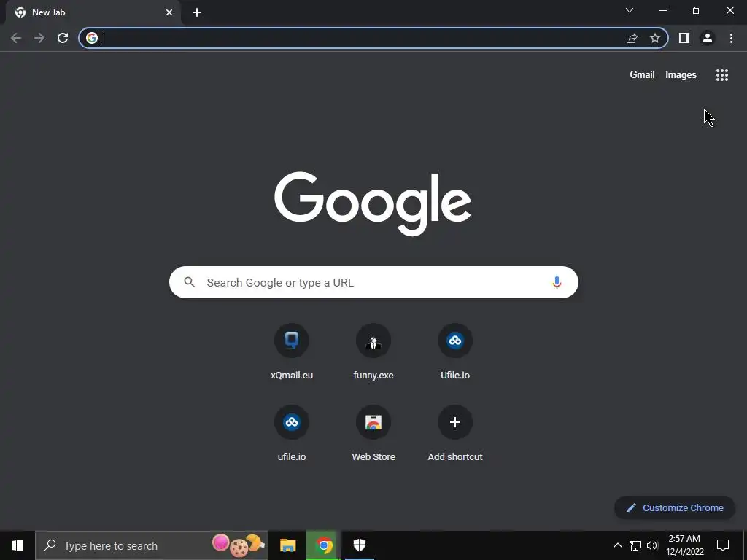Click the Google icon in address bar
Viewport: 747px width, 560px height.
click(92, 38)
